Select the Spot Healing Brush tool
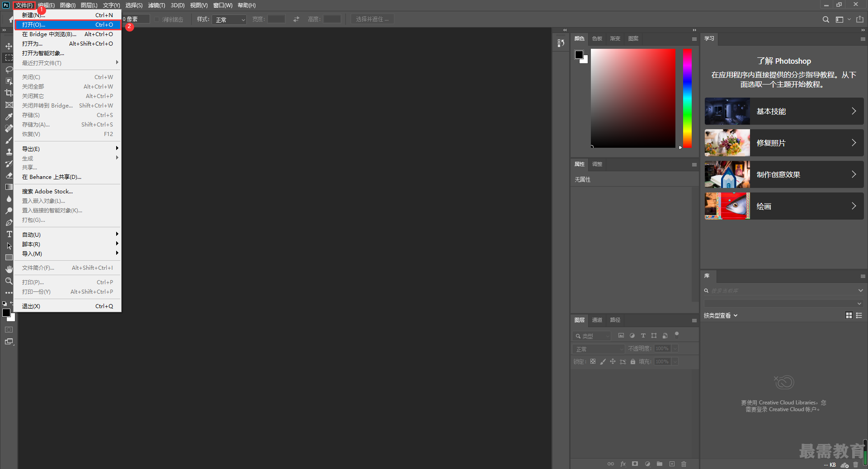868x469 pixels. coord(9,128)
